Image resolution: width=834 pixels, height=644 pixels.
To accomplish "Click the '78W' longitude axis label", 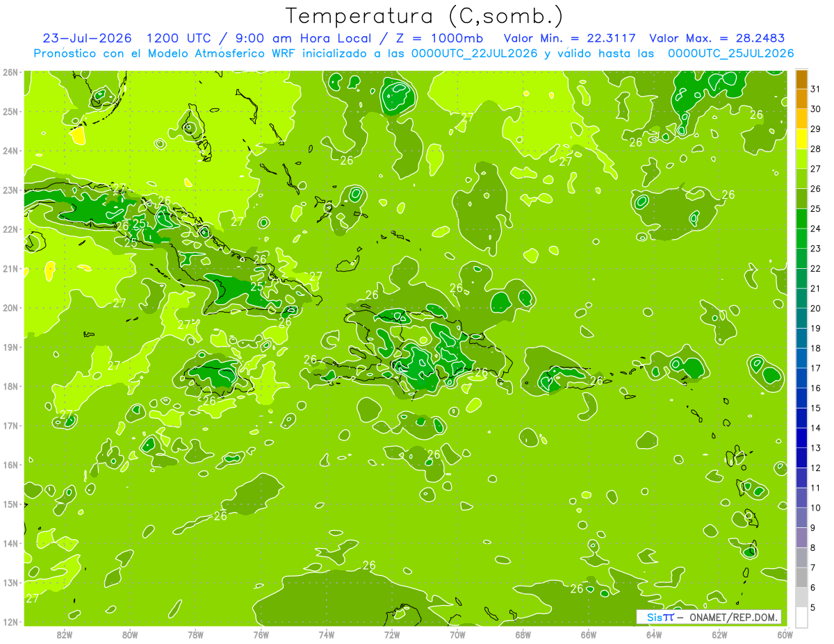I will (195, 634).
